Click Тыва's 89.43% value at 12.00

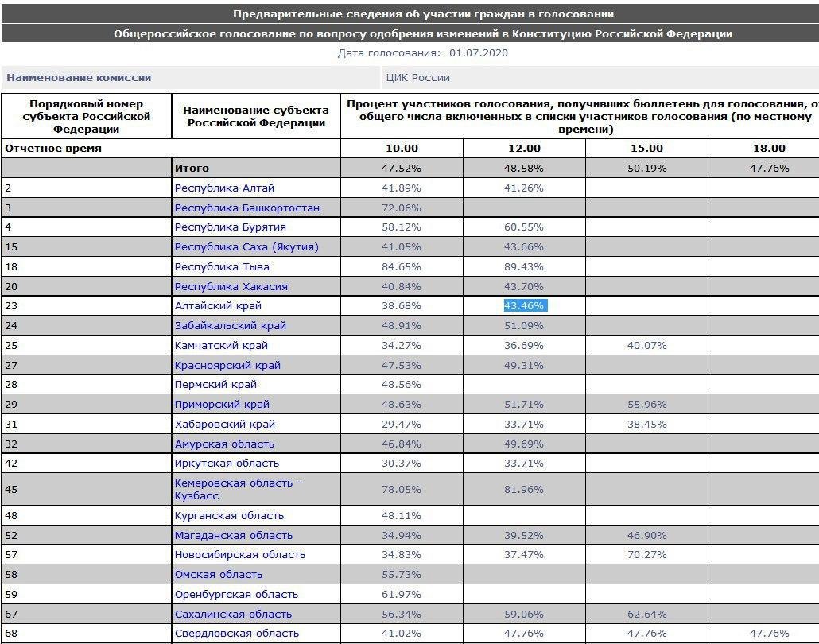click(524, 267)
